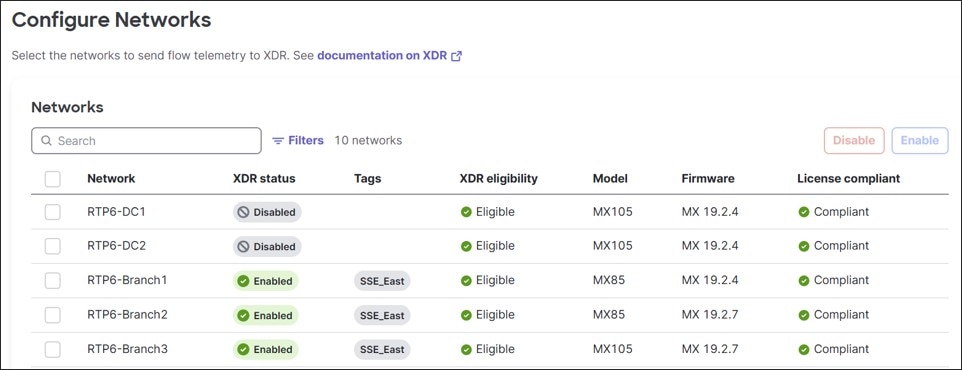Viewport: 962px width, 370px height.
Task: Open the documentation on XDR link
Action: click(x=389, y=56)
